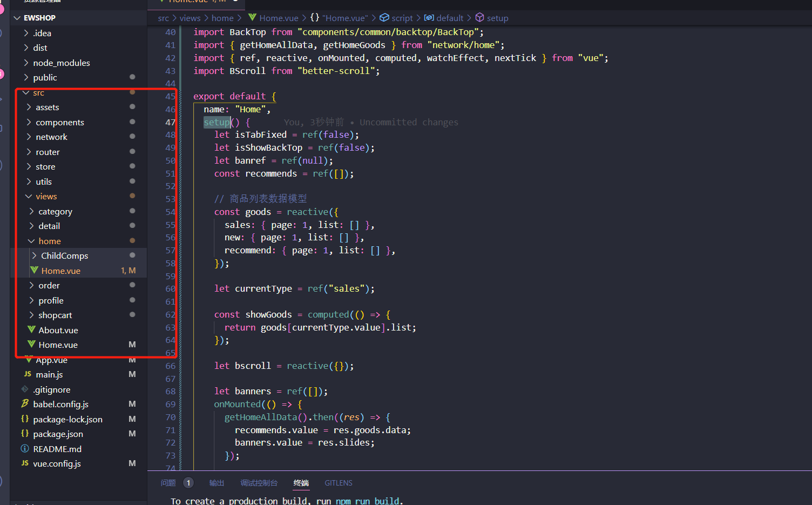Expand the utils folder

tap(44, 182)
